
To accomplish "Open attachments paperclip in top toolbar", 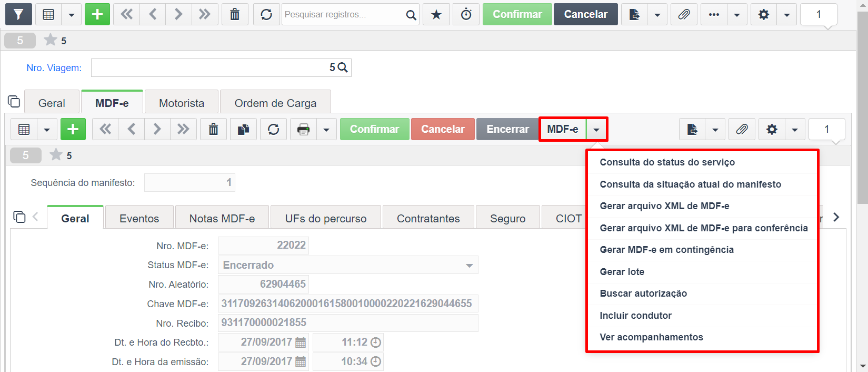I will (x=684, y=14).
